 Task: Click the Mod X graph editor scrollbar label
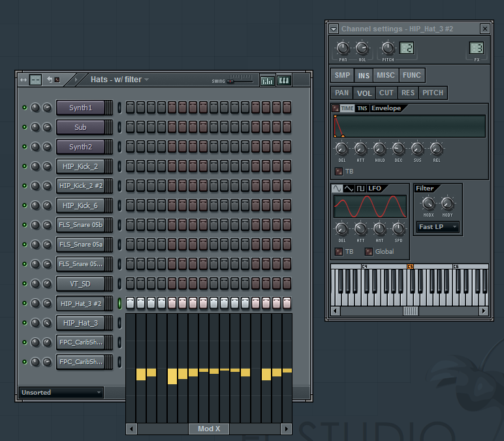[x=209, y=429]
